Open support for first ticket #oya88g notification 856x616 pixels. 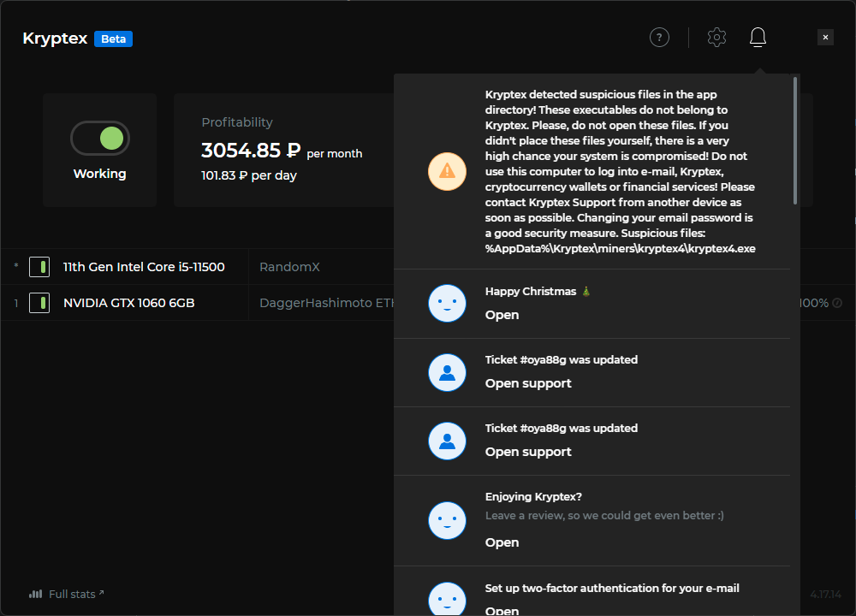(528, 383)
